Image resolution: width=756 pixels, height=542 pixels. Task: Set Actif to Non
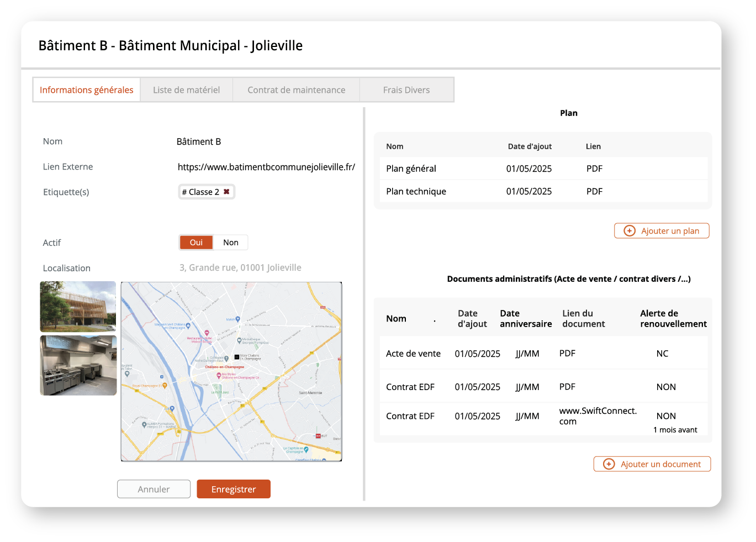point(231,243)
